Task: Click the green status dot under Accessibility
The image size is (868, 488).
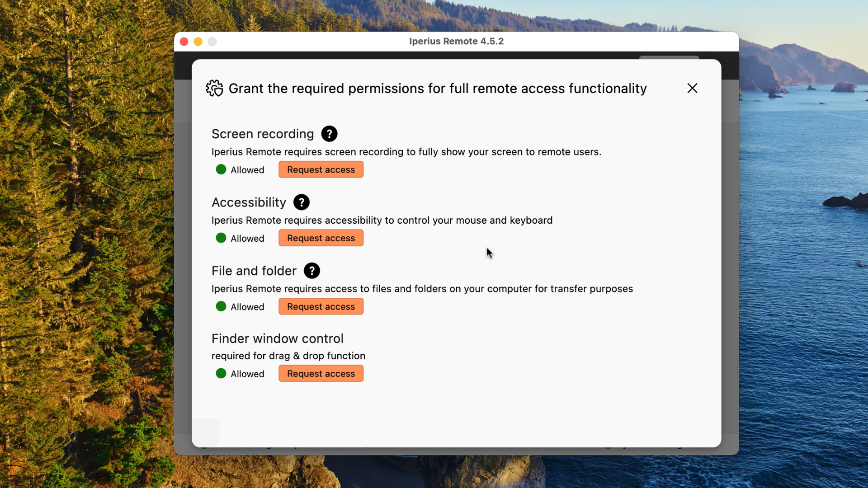Action: pyautogui.click(x=221, y=238)
